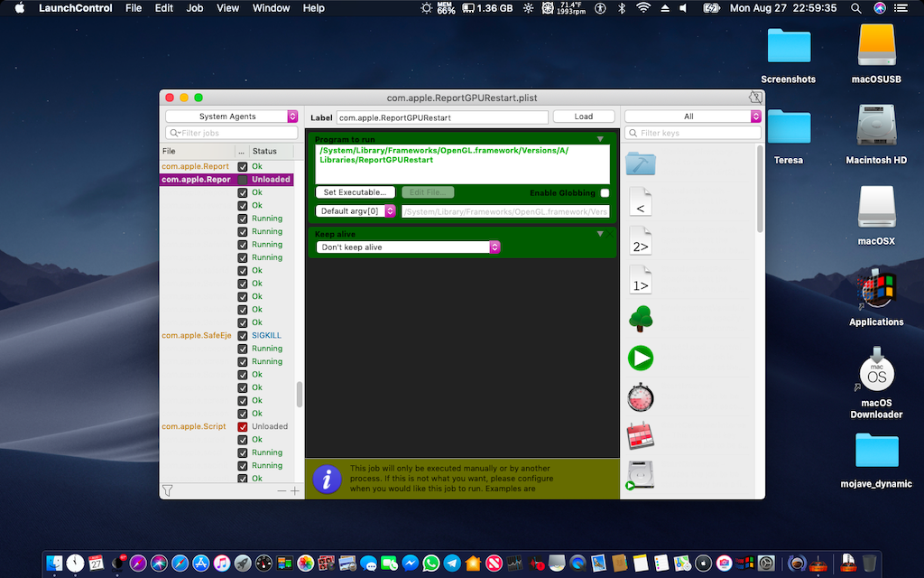Click the Label text field
Viewport: 924px width, 578px height.
click(442, 117)
